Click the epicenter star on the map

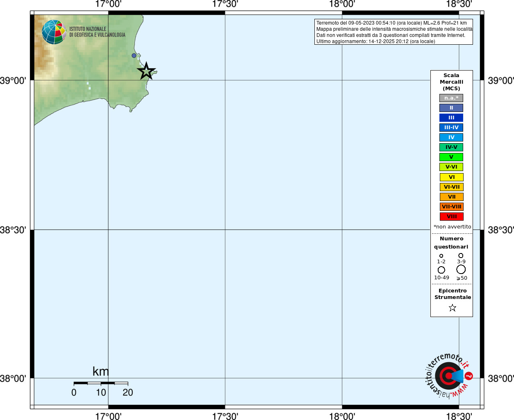[x=146, y=71]
